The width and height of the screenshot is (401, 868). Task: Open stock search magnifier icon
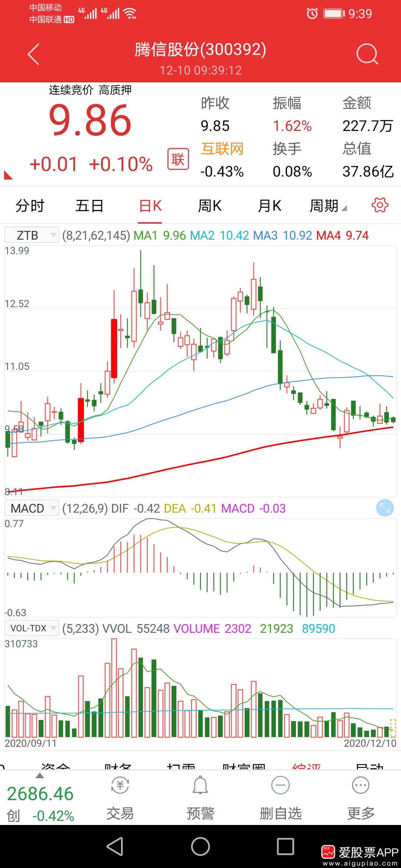click(x=367, y=55)
